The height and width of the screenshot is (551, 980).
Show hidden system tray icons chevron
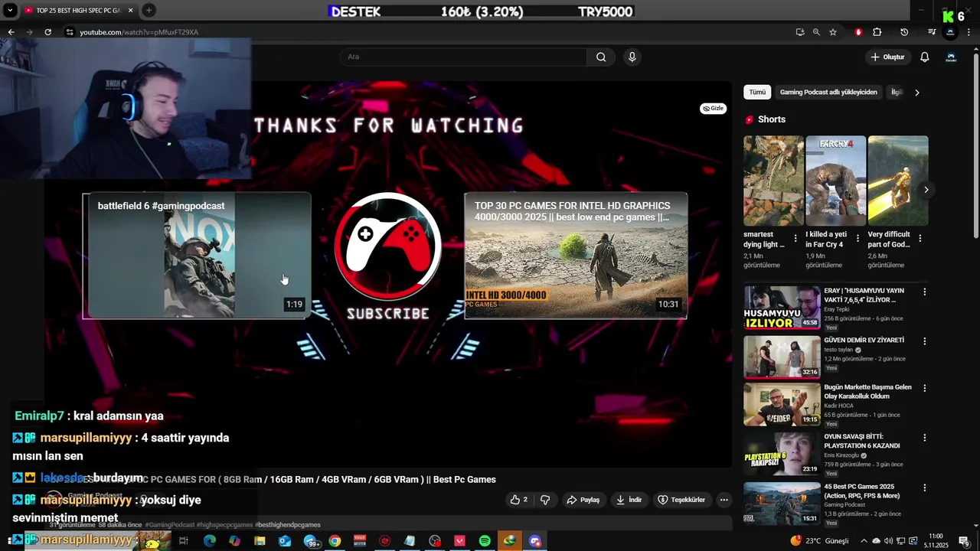click(x=864, y=541)
